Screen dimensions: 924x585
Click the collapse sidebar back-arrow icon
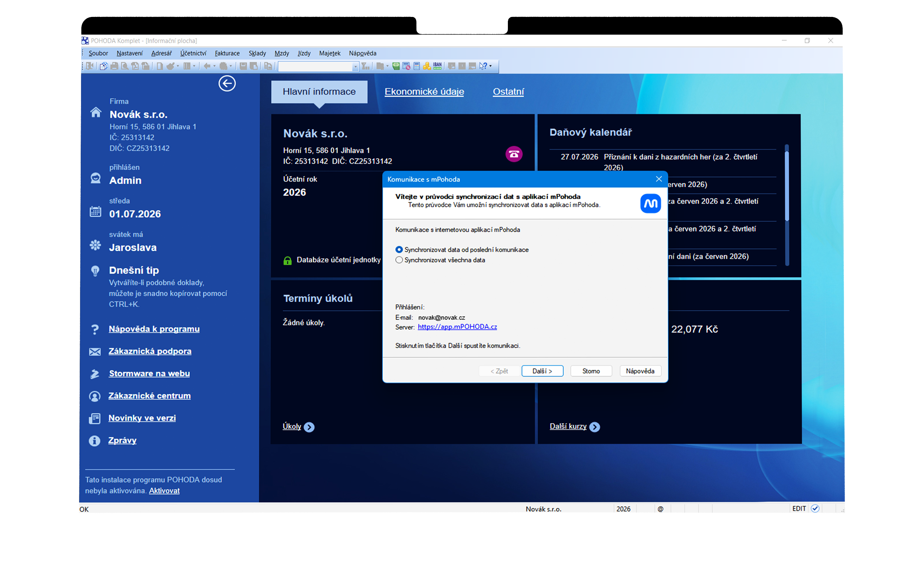click(x=227, y=83)
